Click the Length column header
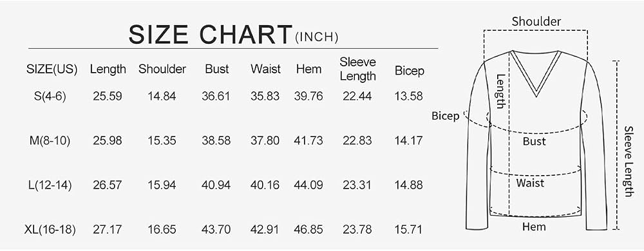The height and width of the screenshot is (251, 644). click(108, 70)
